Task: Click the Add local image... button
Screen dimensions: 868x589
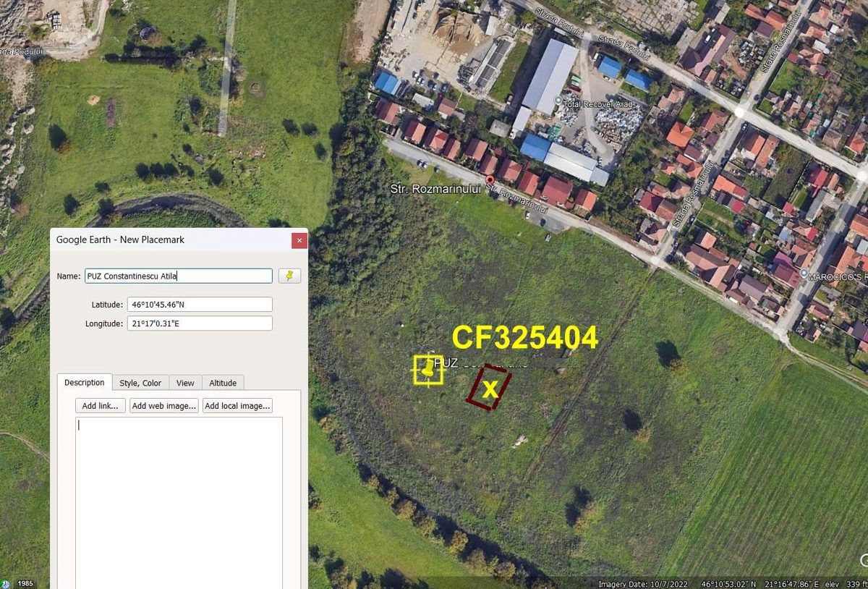Action: coord(237,406)
